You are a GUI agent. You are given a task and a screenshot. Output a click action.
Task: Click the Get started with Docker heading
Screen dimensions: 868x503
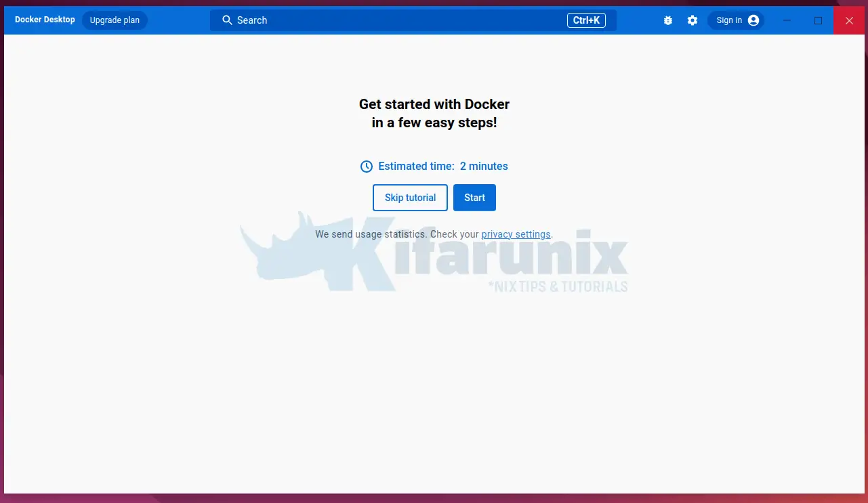434,113
